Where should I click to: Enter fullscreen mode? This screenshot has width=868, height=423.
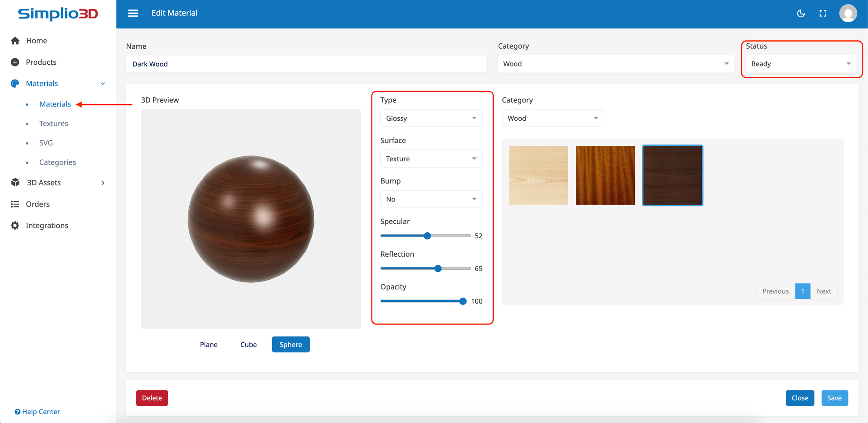(823, 13)
